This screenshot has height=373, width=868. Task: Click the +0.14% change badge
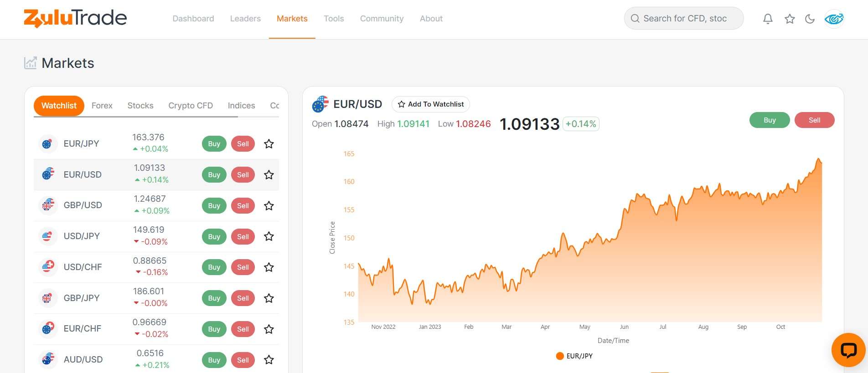581,124
